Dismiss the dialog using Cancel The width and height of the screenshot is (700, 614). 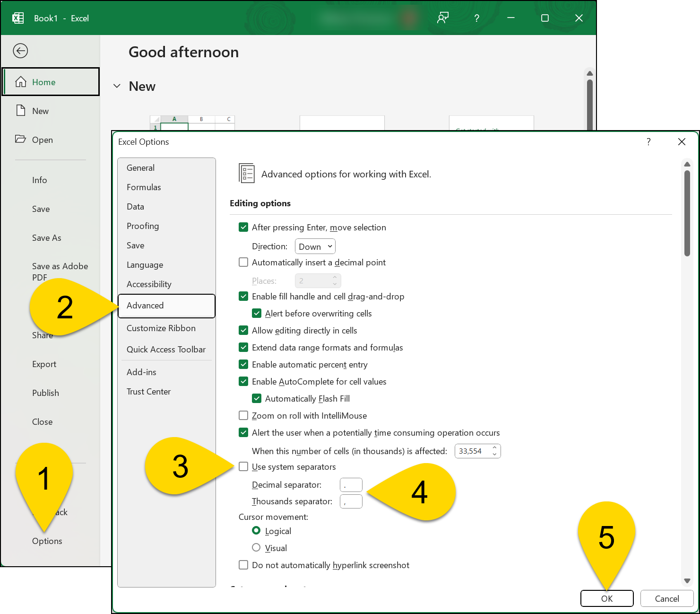pyautogui.click(x=666, y=598)
